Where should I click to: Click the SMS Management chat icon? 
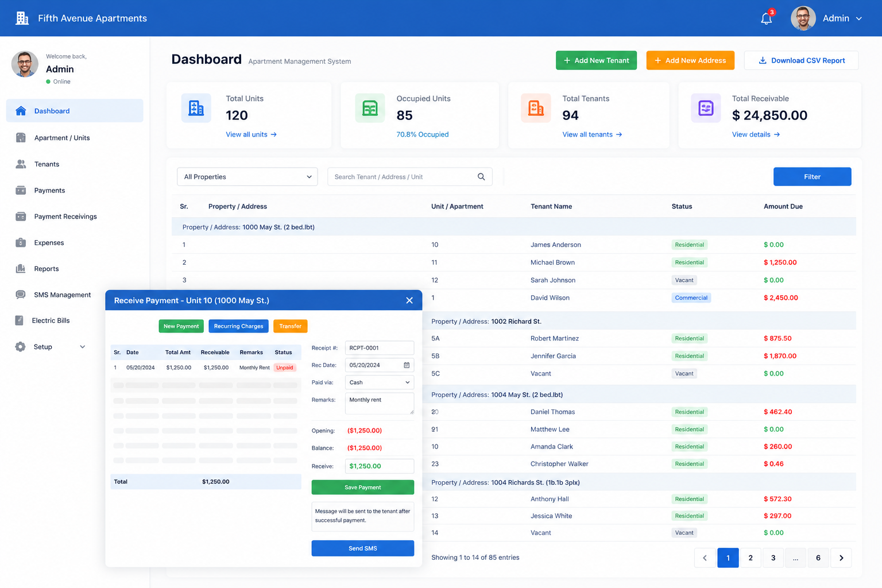(21, 295)
